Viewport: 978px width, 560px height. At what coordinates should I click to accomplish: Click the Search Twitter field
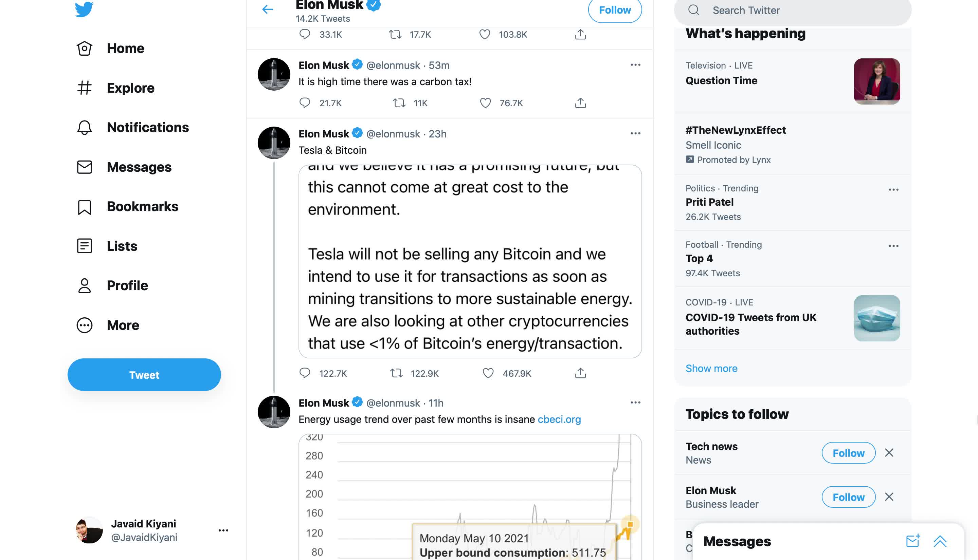(793, 11)
